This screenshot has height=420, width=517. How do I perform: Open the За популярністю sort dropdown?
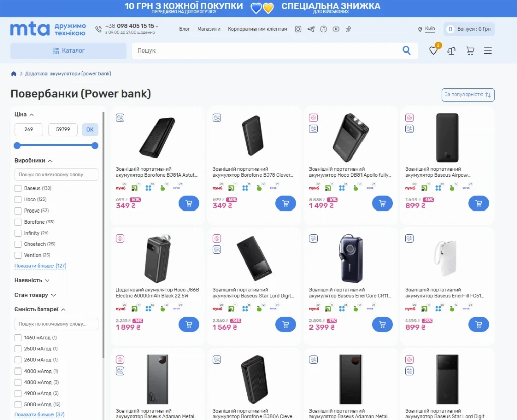pos(468,95)
